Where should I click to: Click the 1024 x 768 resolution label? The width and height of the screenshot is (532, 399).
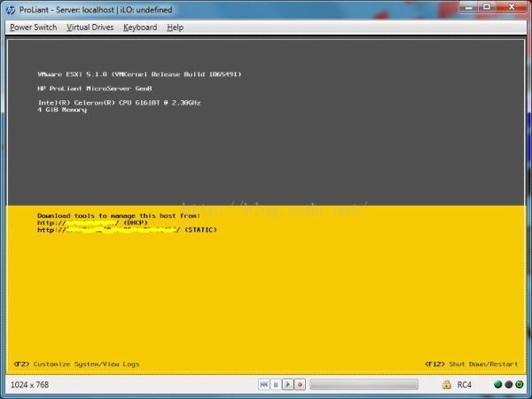[29, 385]
